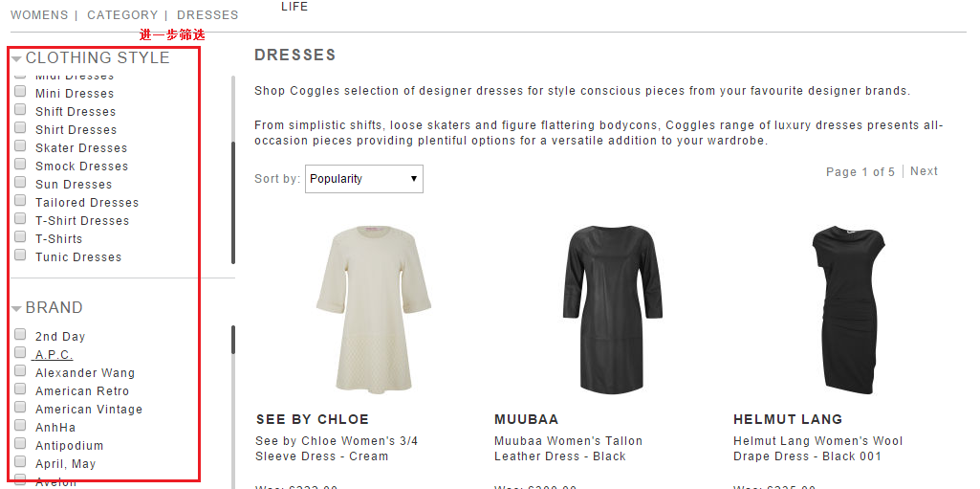
Task: View the Muubaa black leather dress photo
Action: click(x=613, y=309)
